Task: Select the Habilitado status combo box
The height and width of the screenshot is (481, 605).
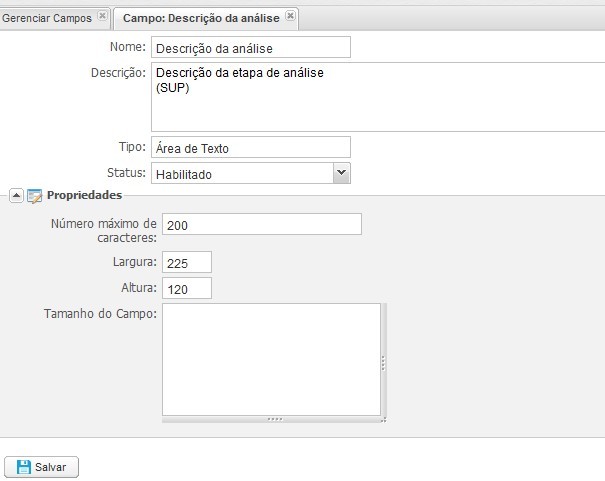Action: [251, 173]
